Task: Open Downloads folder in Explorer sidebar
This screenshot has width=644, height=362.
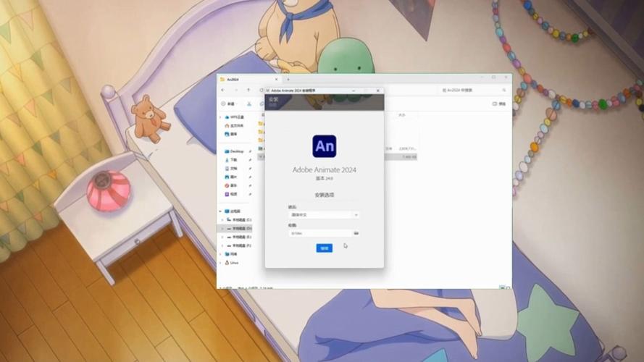Action: tap(231, 160)
